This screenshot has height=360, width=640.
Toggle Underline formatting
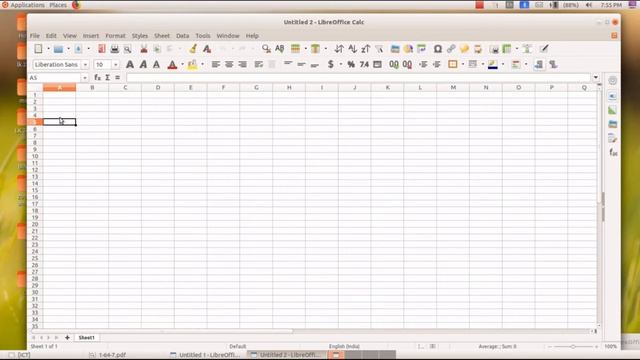tap(156, 64)
